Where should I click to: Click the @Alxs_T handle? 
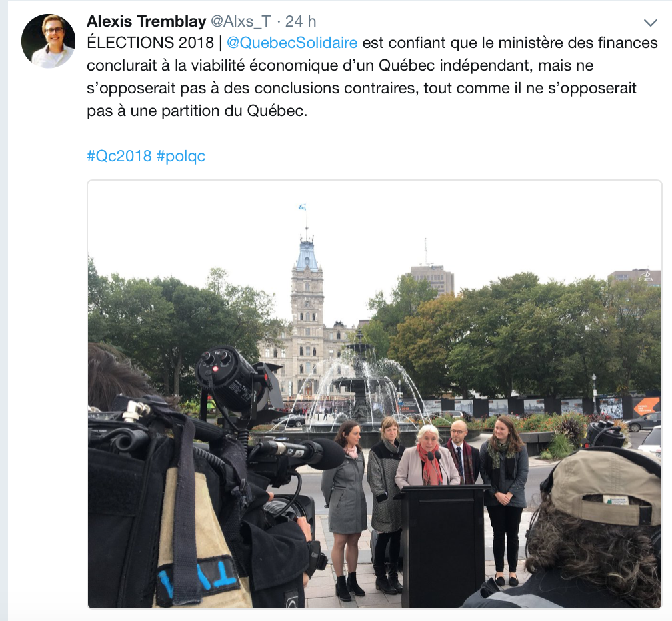[241, 21]
